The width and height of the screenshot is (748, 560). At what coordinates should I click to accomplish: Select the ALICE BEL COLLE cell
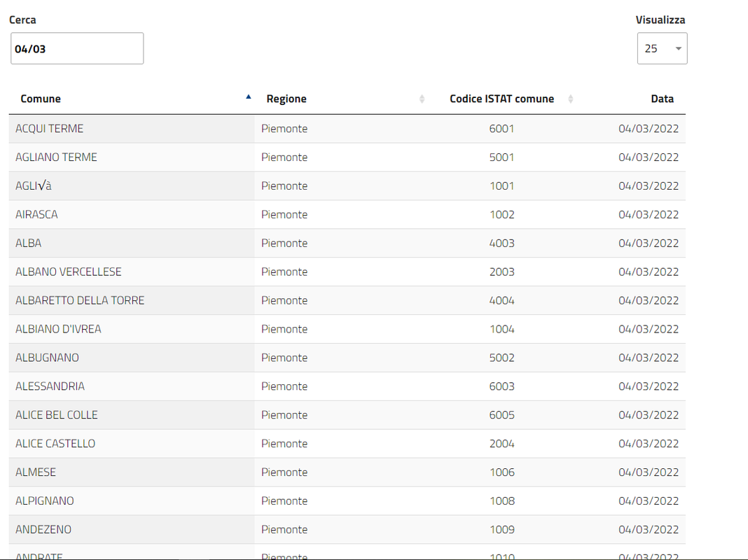(132, 414)
